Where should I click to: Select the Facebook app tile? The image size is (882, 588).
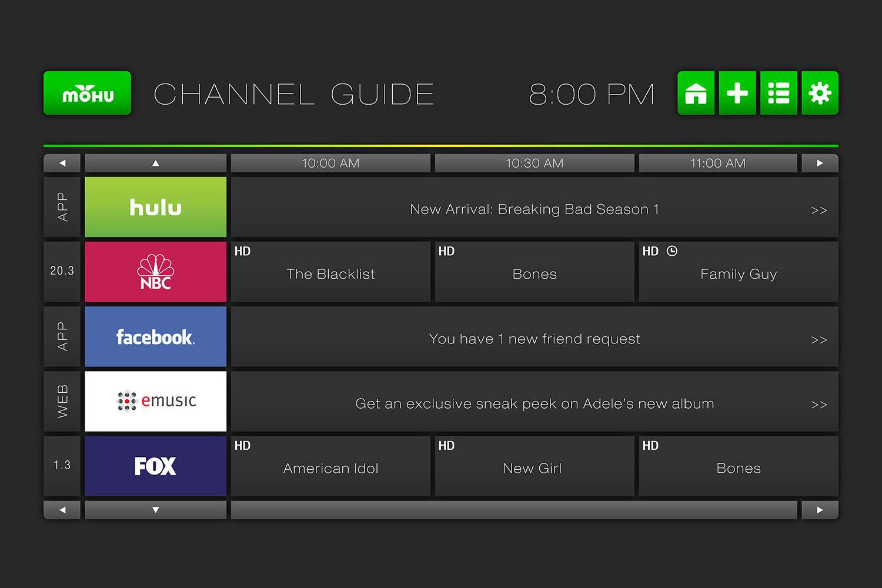click(155, 336)
